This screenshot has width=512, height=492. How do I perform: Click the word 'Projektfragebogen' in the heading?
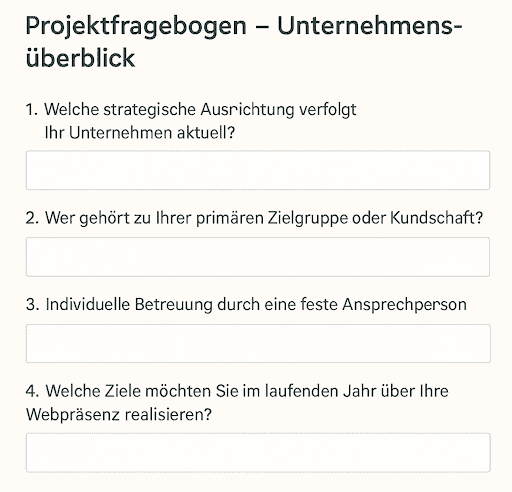[x=136, y=27]
